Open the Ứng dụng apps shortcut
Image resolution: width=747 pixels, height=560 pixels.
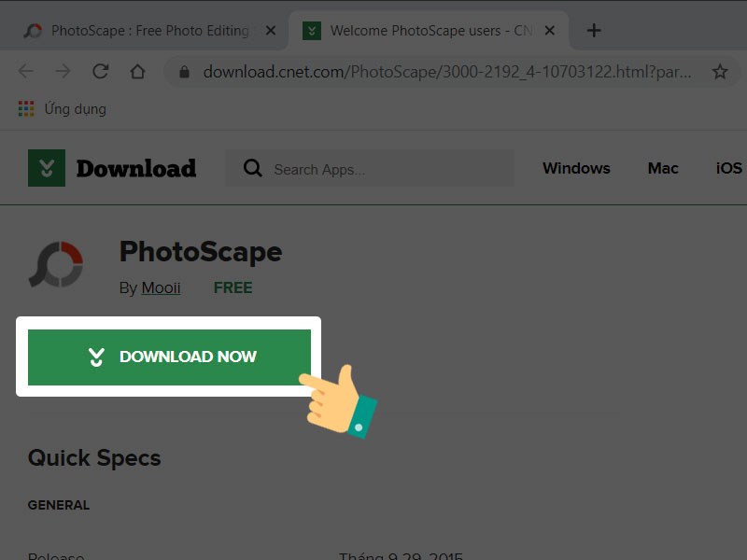(62, 109)
